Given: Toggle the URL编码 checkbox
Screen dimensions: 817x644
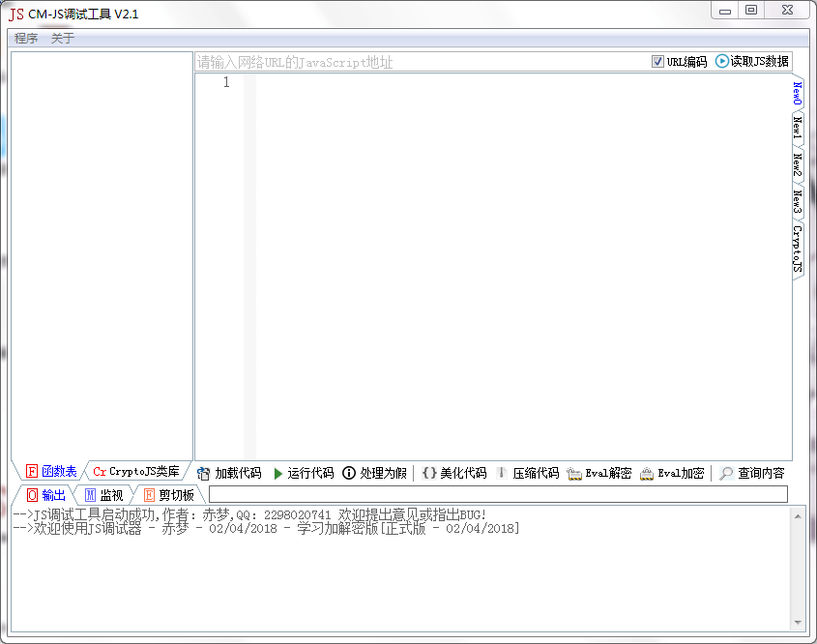Looking at the screenshot, I should pyautogui.click(x=657, y=62).
